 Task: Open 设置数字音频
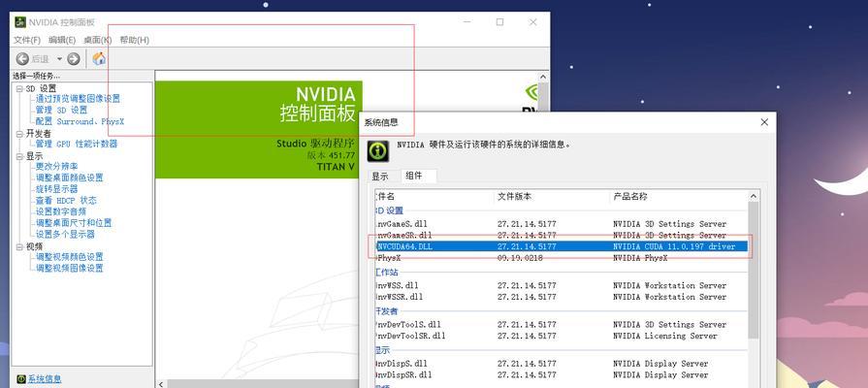(x=61, y=211)
